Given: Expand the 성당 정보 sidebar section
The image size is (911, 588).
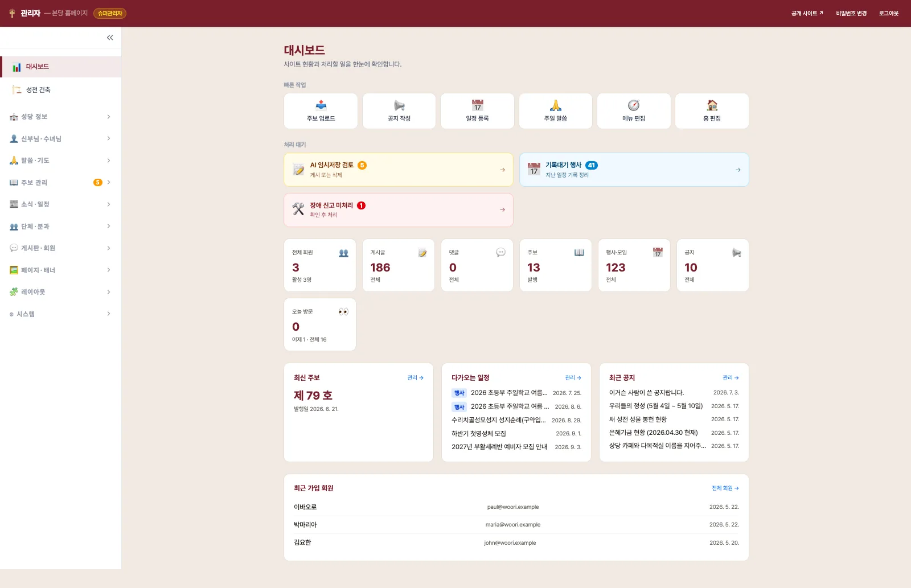Looking at the screenshot, I should (61, 117).
